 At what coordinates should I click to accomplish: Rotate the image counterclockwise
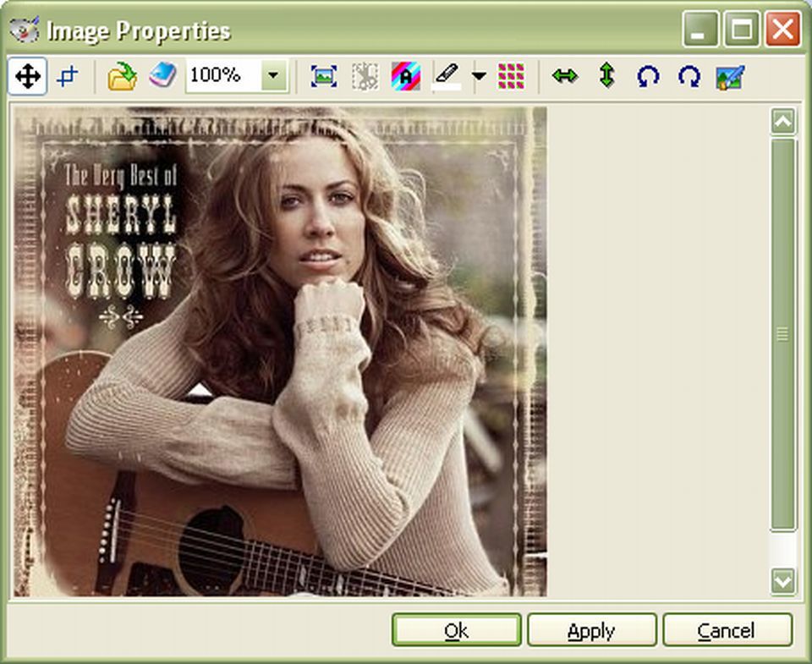coord(649,76)
